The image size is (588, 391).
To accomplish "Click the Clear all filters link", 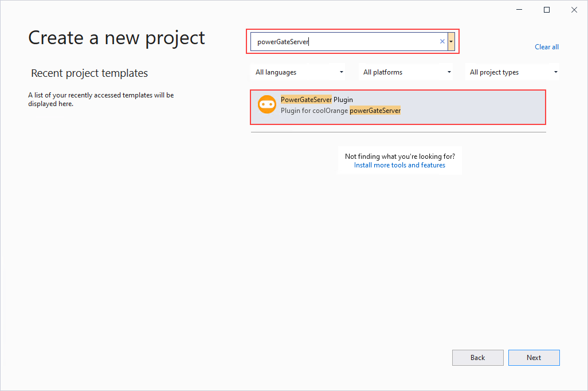I will [x=547, y=47].
